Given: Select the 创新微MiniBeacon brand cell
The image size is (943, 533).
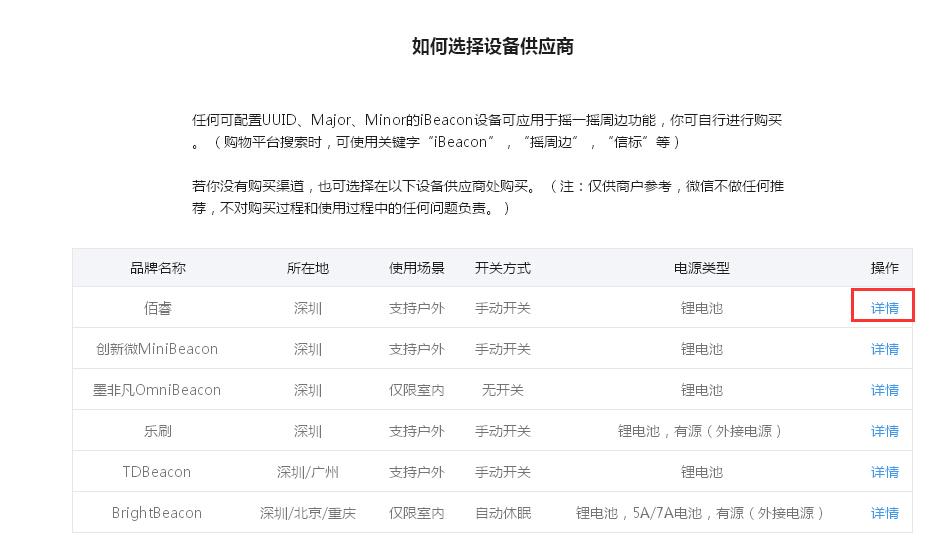Looking at the screenshot, I should 157,349.
